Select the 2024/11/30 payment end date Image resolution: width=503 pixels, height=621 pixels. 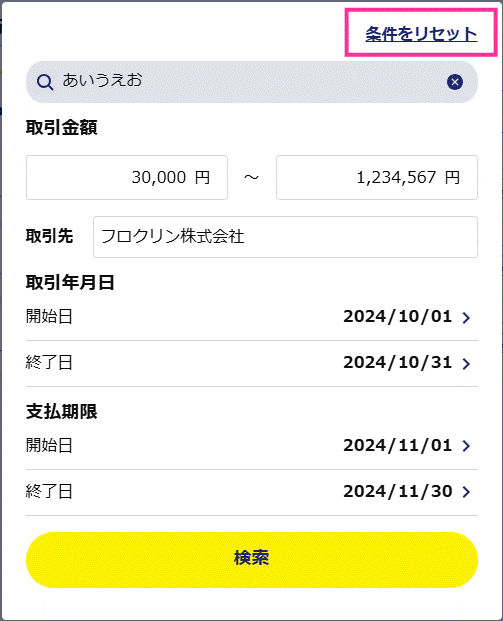point(398,491)
